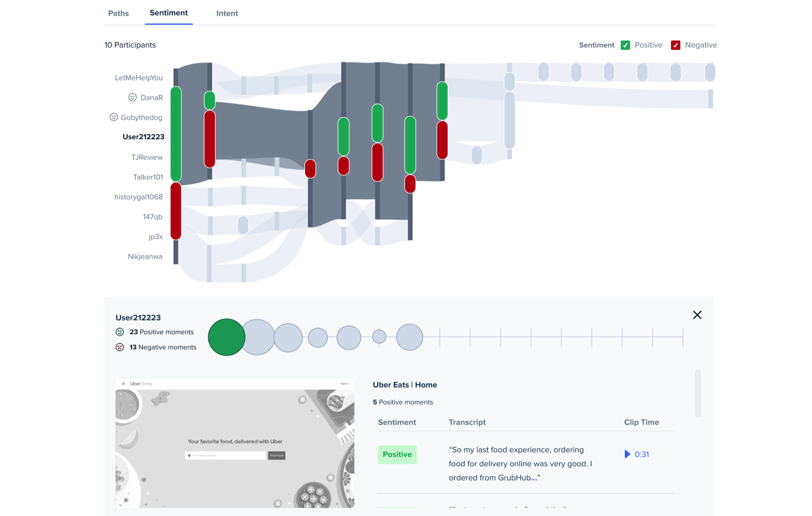Select participant Nikjeanwa
Screen dimensions: 812x516
(145, 257)
